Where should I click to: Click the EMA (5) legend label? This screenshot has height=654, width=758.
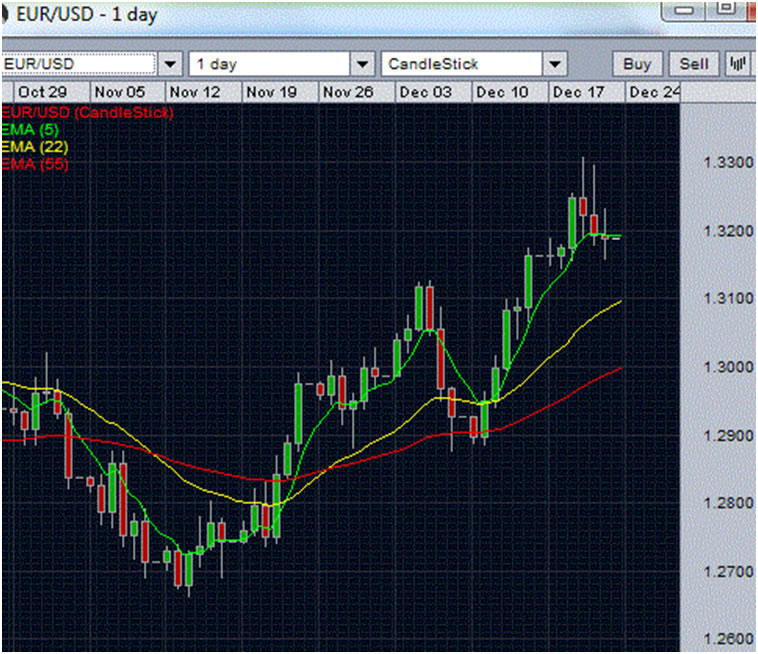(x=30, y=130)
